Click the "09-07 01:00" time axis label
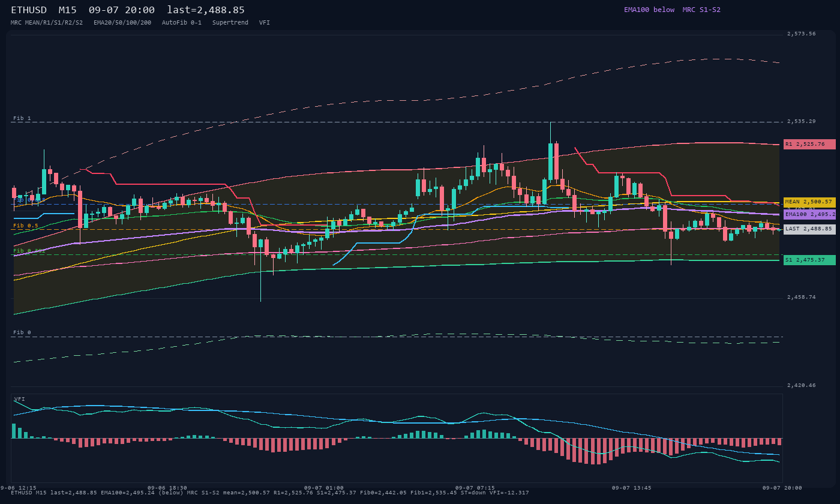This screenshot has width=840, height=504. 324,488
